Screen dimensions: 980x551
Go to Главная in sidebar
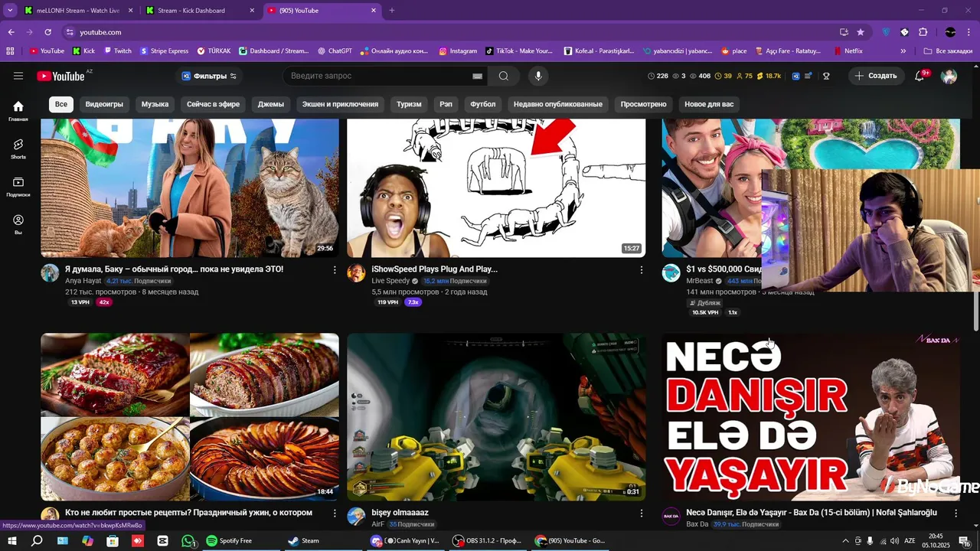(18, 111)
